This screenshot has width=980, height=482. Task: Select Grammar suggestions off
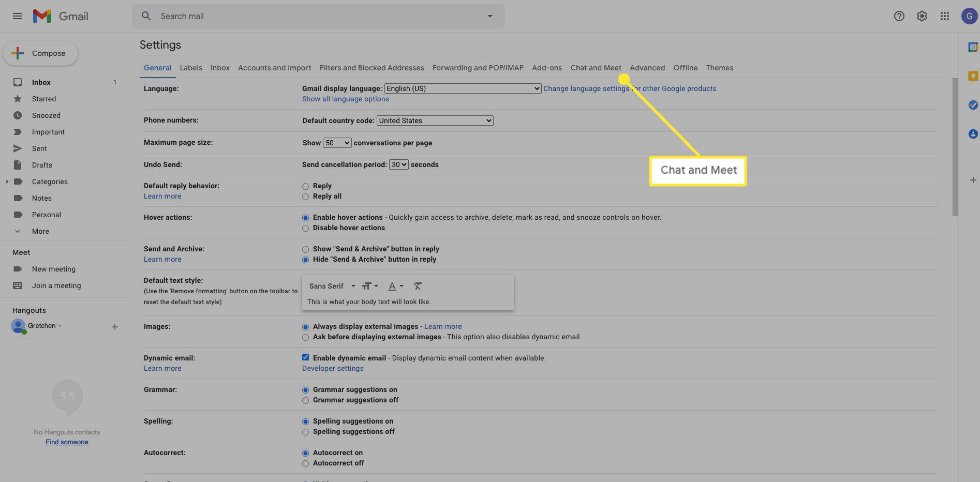(x=305, y=400)
